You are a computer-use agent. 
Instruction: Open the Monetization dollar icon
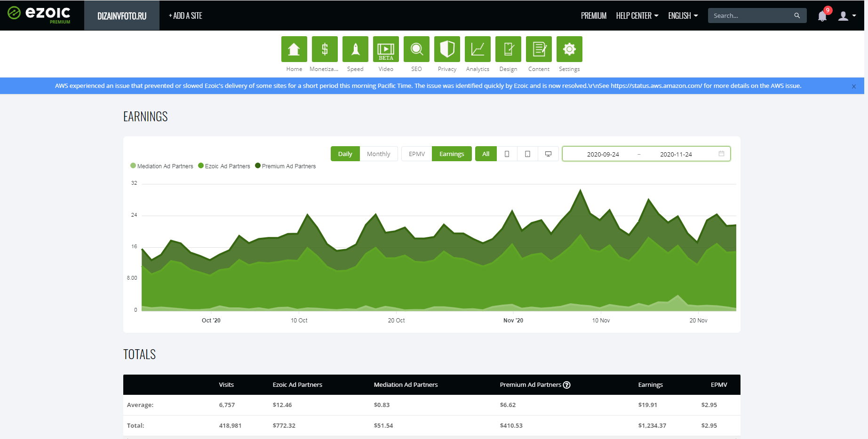coord(325,49)
